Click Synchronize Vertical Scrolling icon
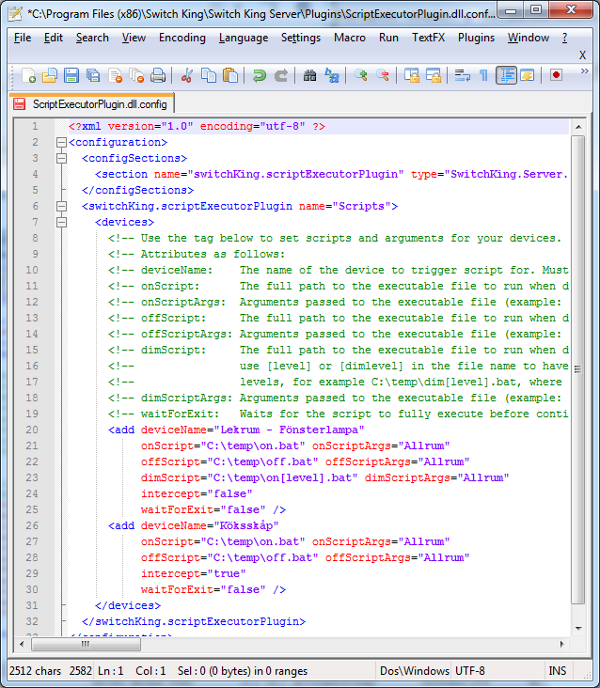This screenshot has width=600, height=688. 412,76
